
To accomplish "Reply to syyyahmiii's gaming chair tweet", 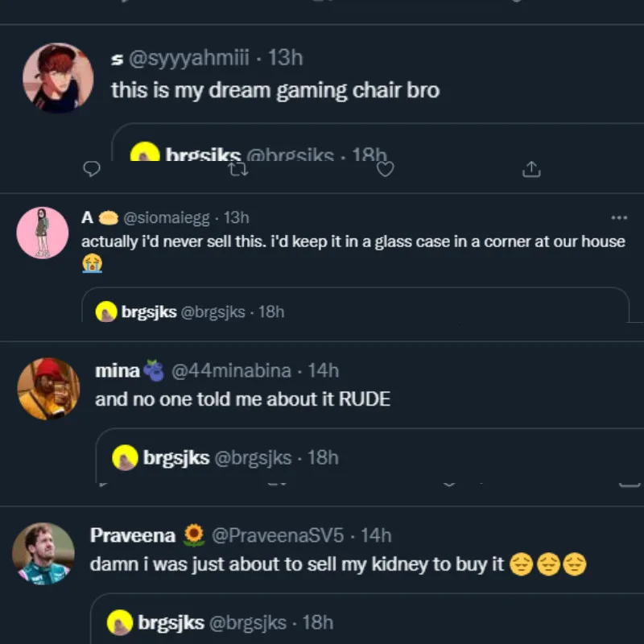I will (x=93, y=169).
